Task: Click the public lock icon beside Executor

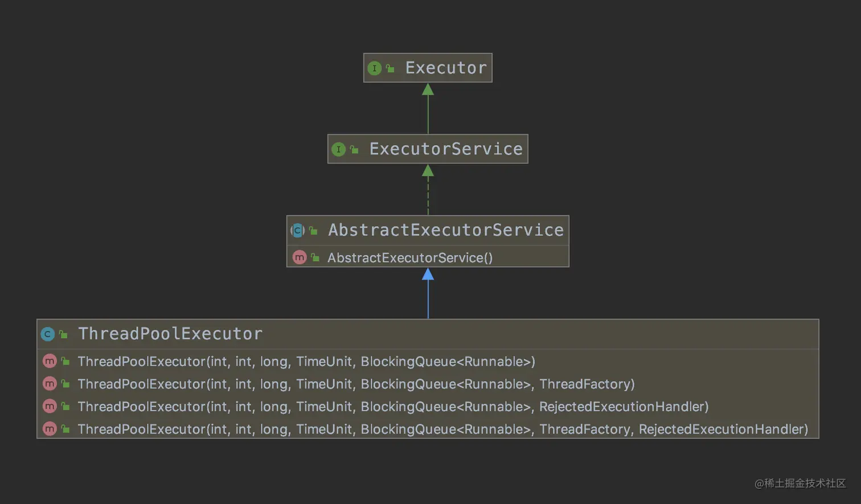Action: 390,68
